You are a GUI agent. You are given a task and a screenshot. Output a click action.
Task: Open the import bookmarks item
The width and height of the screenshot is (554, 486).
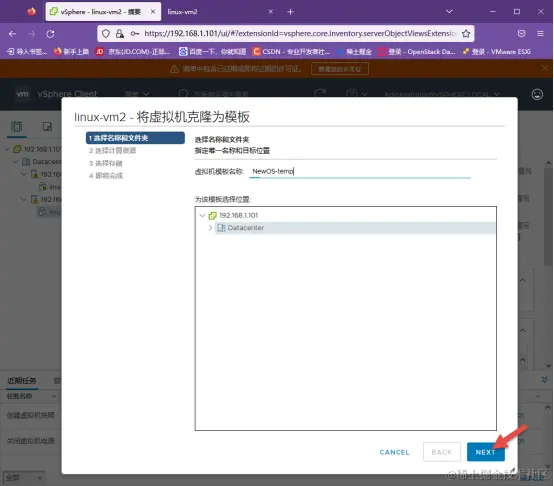point(27,52)
